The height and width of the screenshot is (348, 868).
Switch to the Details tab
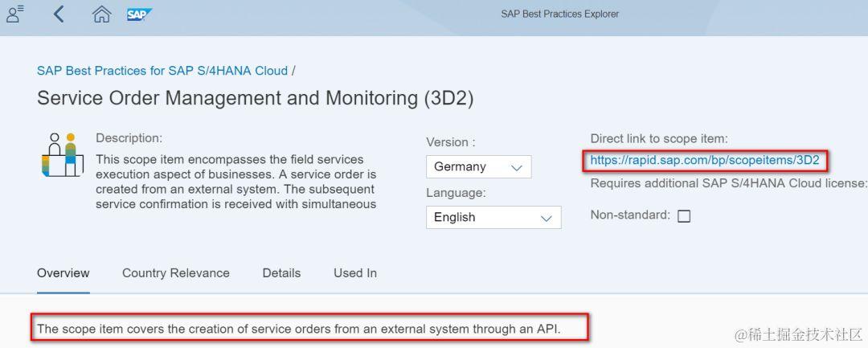coord(281,272)
